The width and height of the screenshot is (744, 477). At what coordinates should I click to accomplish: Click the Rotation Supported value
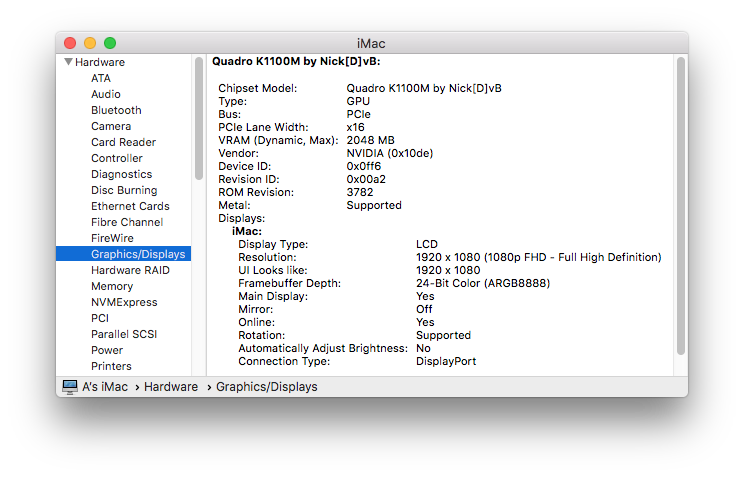tap(443, 335)
